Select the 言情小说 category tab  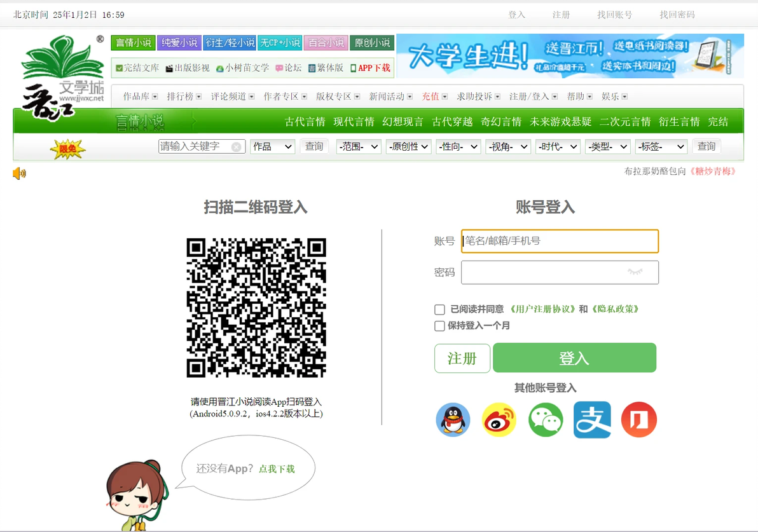[134, 43]
